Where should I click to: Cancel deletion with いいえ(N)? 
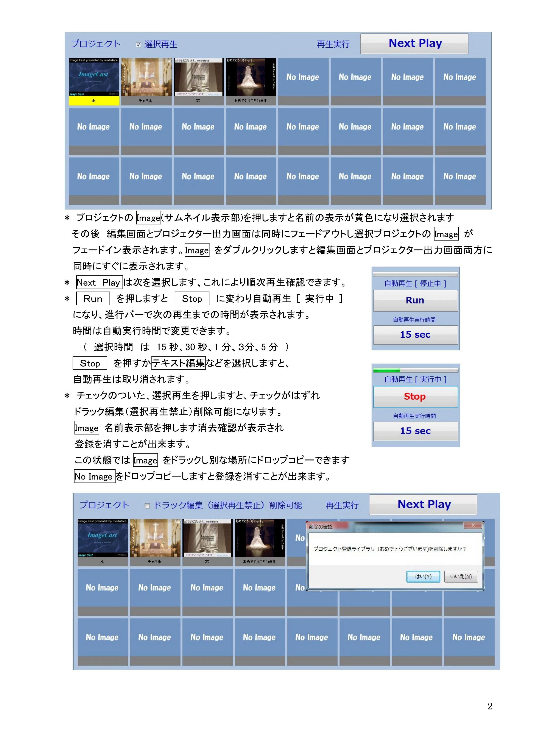tap(461, 576)
